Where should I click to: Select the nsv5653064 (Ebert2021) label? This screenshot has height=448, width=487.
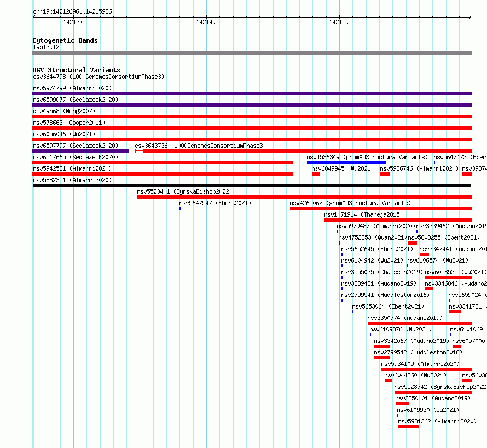click(x=388, y=306)
